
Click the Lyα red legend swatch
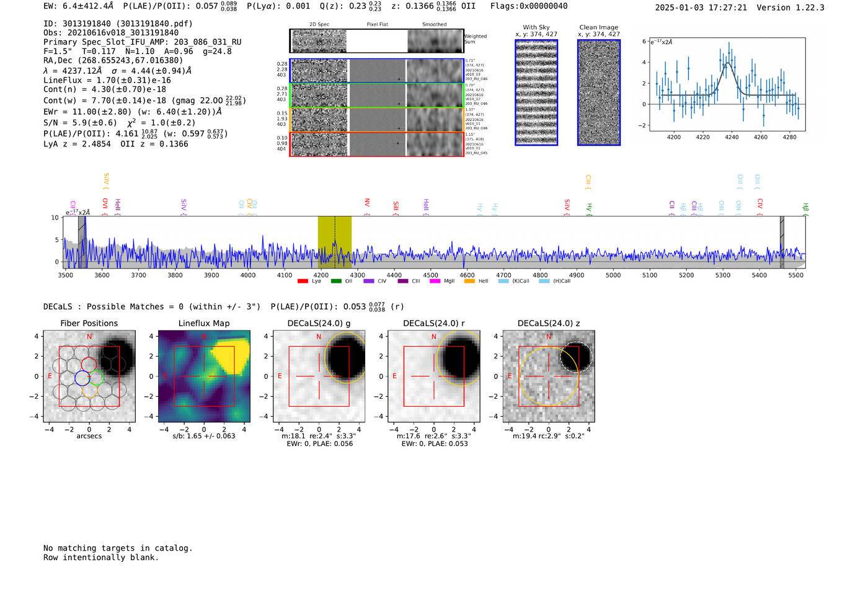(303, 281)
